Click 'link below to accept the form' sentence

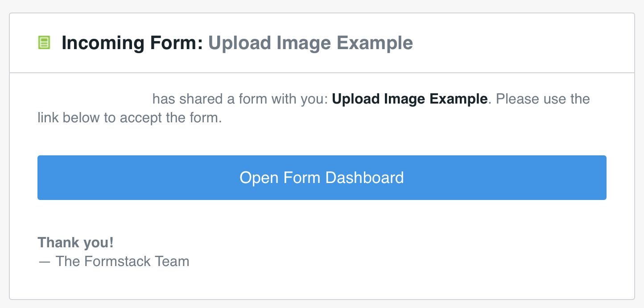[129, 118]
